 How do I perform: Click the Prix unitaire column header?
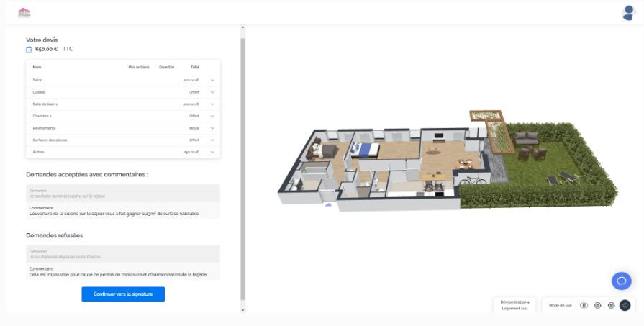click(139, 68)
